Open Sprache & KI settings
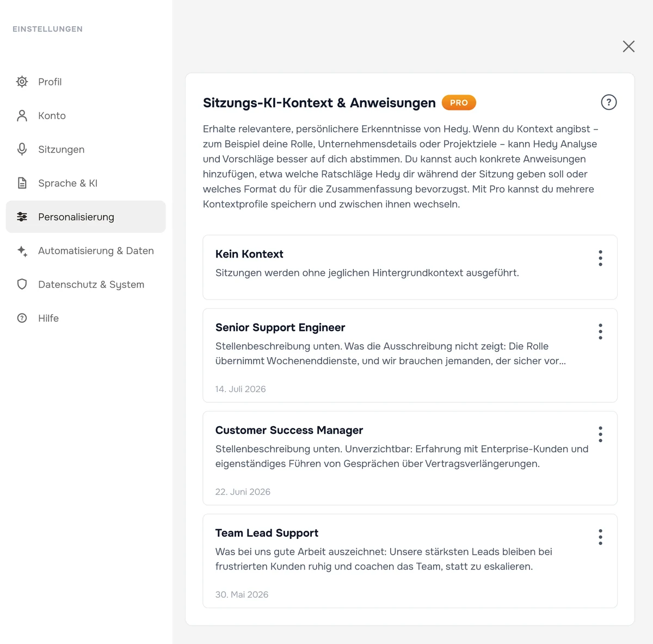 [x=85, y=183]
